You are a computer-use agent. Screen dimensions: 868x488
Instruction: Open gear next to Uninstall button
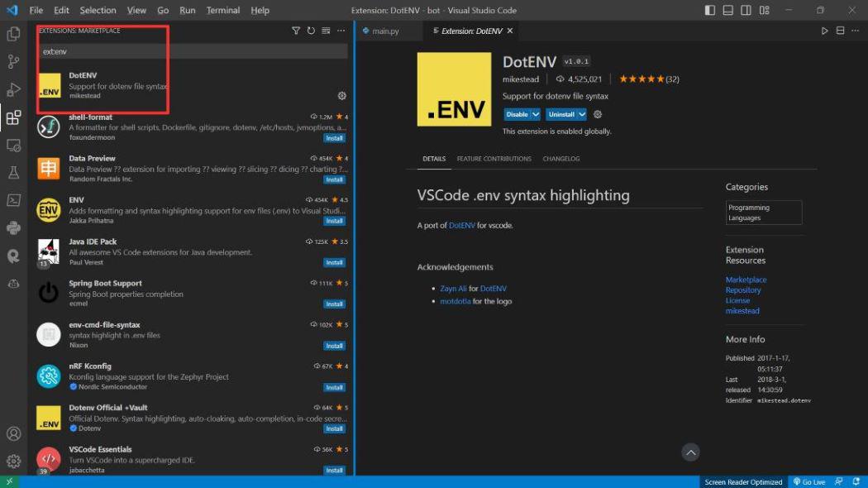point(598,114)
